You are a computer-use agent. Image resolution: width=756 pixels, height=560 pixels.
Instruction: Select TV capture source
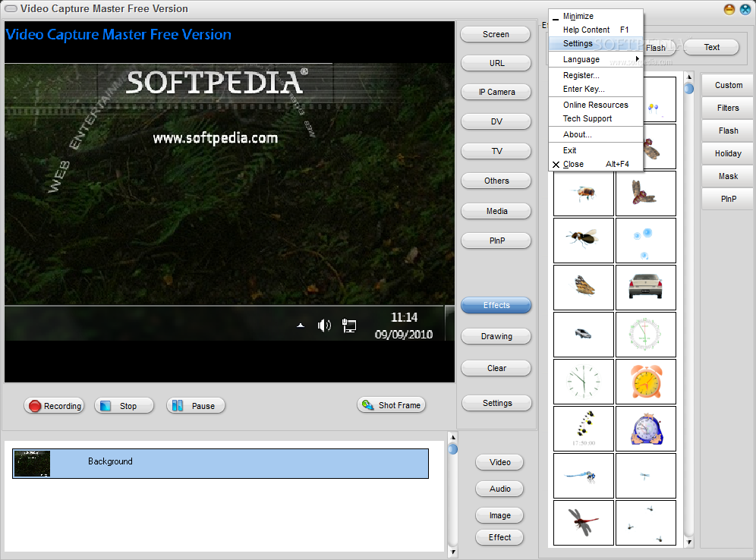[x=496, y=151]
